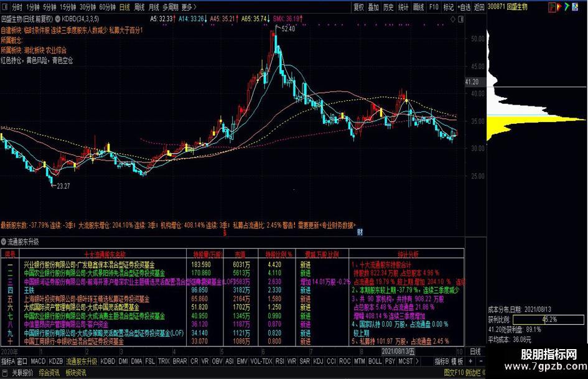Image resolution: width=588 pixels, height=379 pixels.
Task: Show more indicator tabs with > arrow
Action: (417, 362)
